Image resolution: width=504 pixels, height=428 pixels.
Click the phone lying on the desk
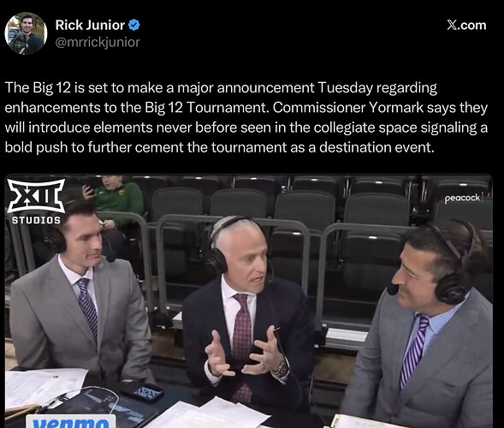coord(143,391)
